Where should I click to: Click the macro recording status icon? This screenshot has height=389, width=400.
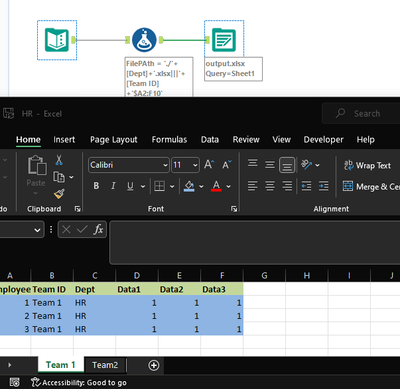[x=14, y=383]
